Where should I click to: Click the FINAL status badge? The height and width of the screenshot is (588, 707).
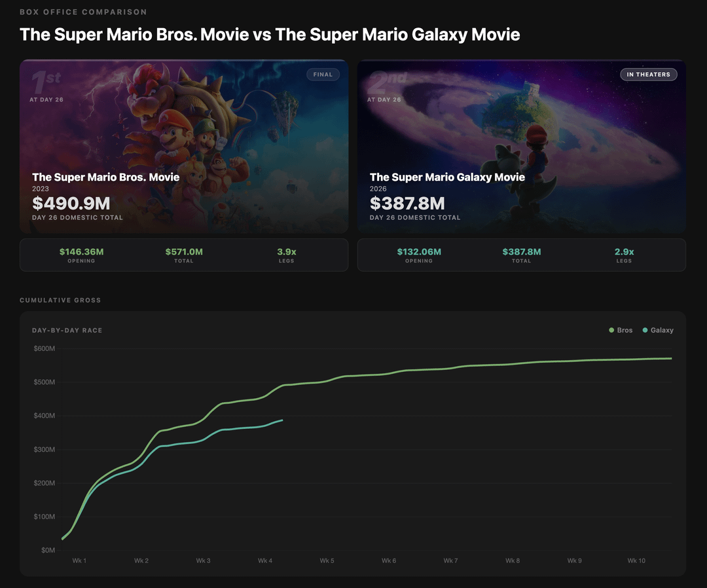[x=323, y=75]
